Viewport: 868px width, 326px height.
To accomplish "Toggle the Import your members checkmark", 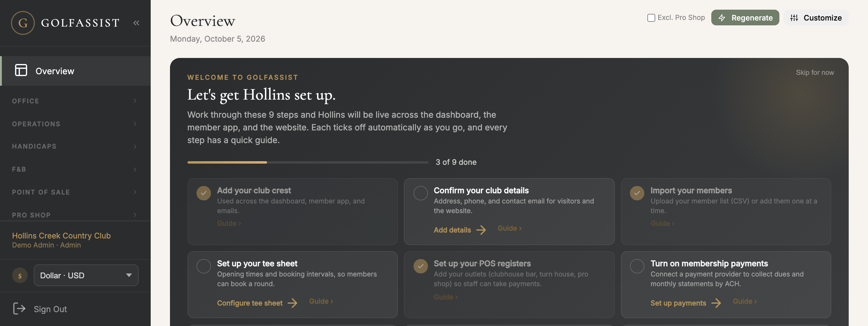I will (x=637, y=193).
